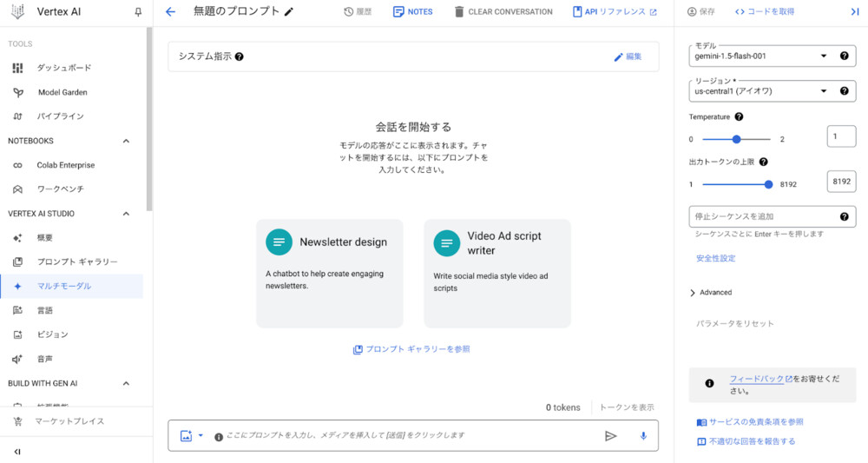Screen dimensions: 868x463
Task: Click prompt info icon
Action: click(x=219, y=437)
